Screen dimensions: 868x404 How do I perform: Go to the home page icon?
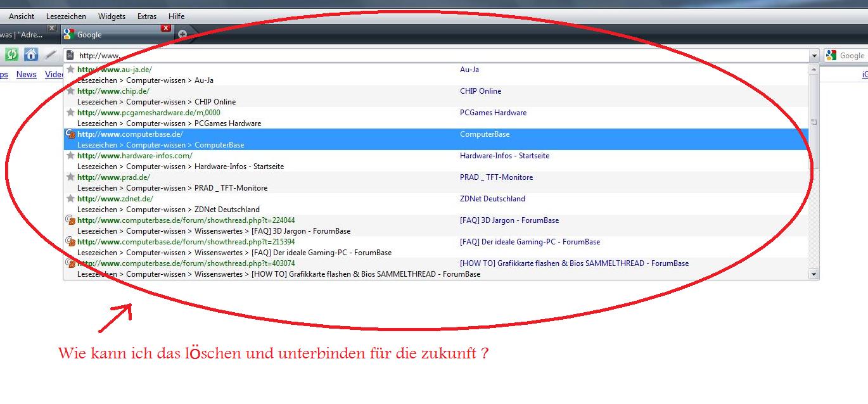click(31, 55)
